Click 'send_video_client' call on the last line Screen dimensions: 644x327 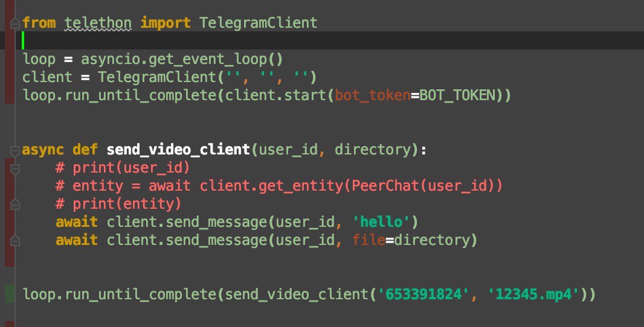tap(297, 294)
